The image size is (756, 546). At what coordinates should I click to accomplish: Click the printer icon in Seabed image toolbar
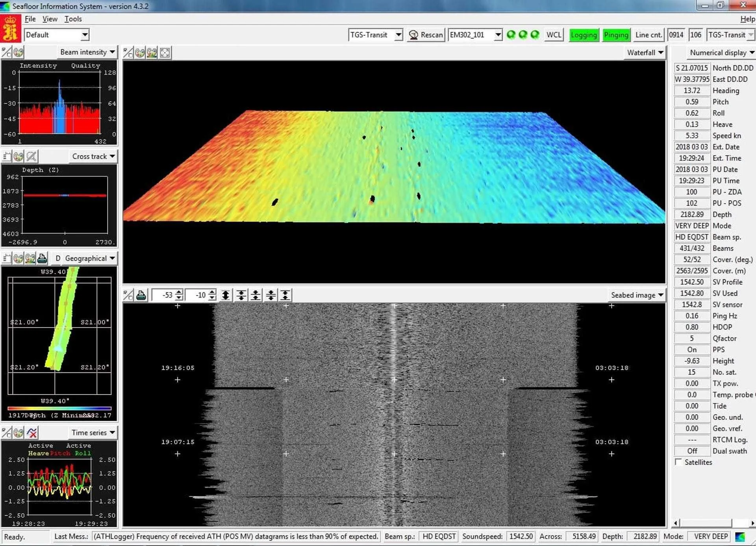(x=141, y=295)
